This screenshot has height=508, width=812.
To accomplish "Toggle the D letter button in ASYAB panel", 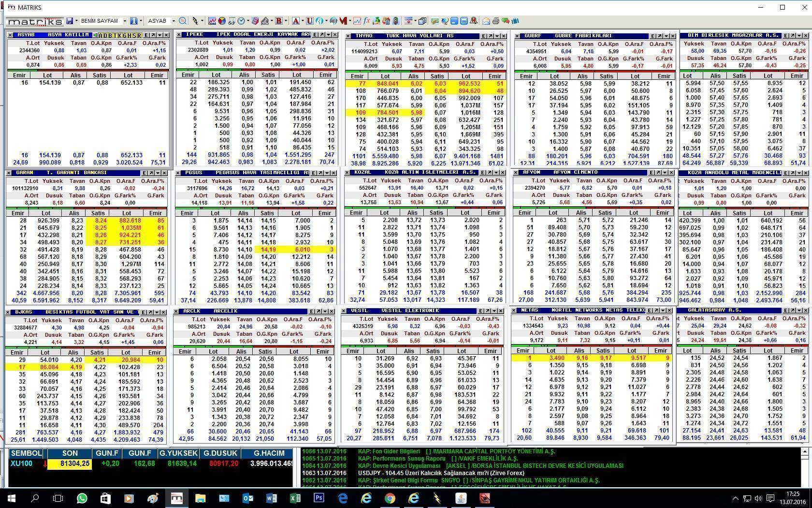I will click(105, 35).
